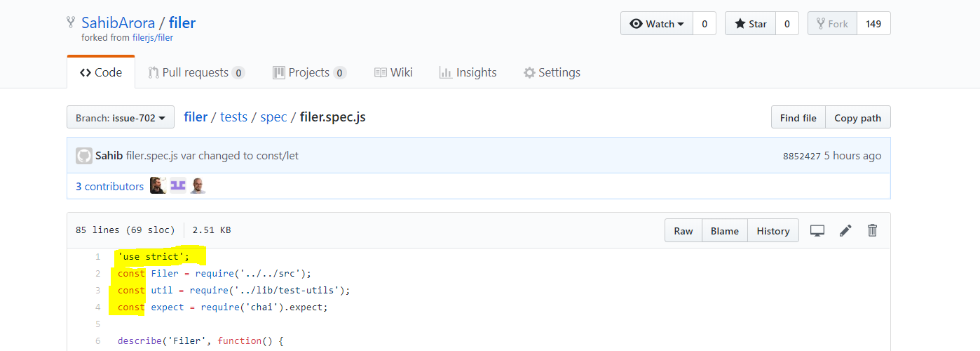Click Sahib's commit author avatar
The height and width of the screenshot is (351, 980).
point(84,156)
